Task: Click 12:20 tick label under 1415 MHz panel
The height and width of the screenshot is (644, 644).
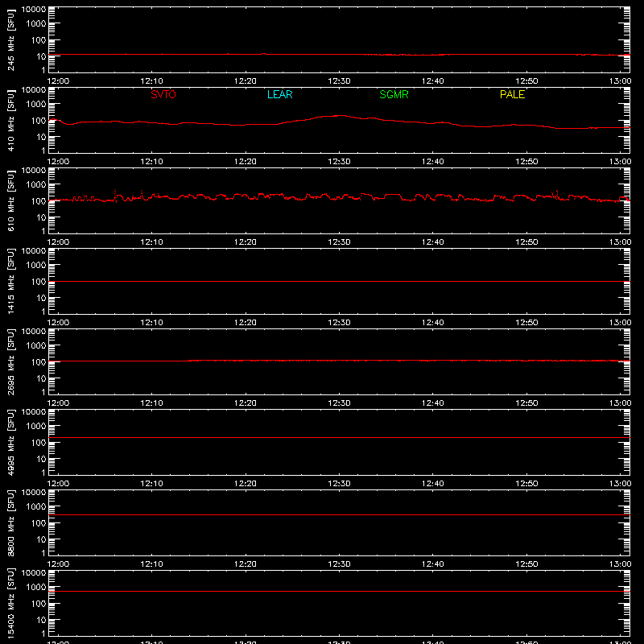Action: click(x=246, y=323)
